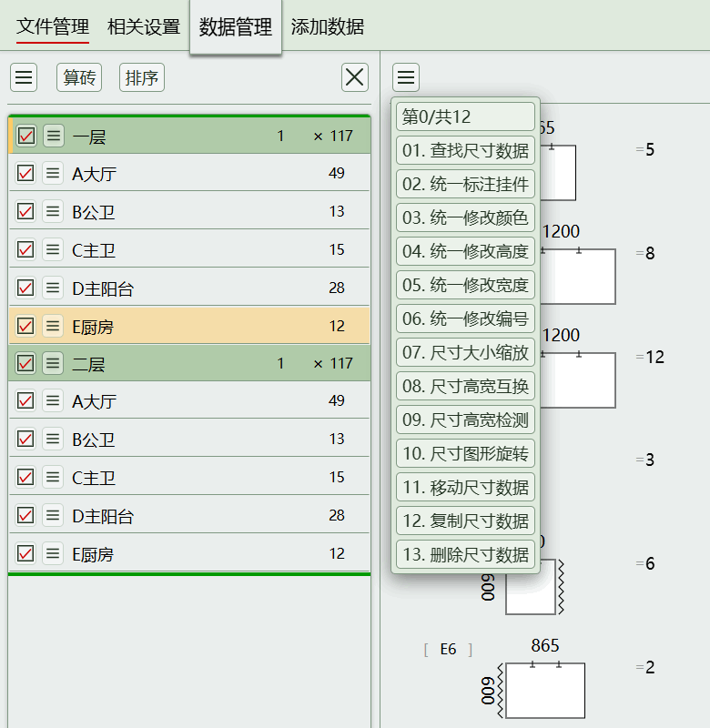The image size is (710, 728).
Task: Click quantity value =8 in dimension list
Action: [645, 253]
